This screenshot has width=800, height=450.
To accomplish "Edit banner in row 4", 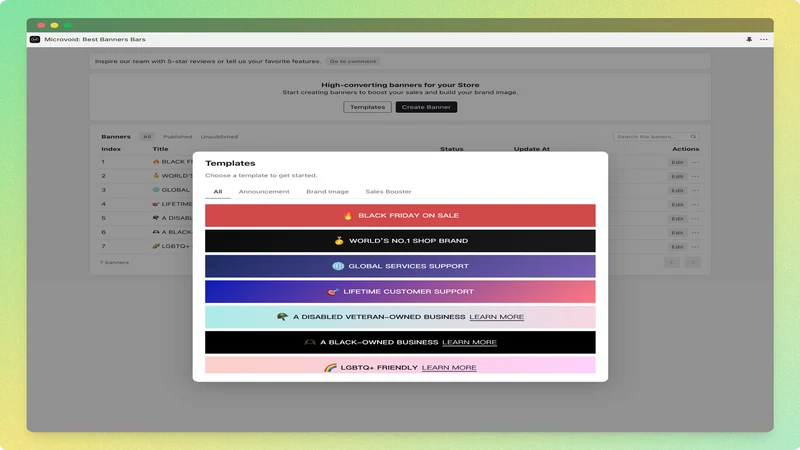I will 677,205.
